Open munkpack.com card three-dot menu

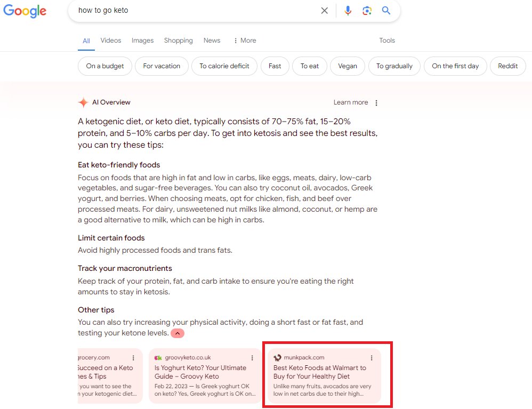pos(372,358)
